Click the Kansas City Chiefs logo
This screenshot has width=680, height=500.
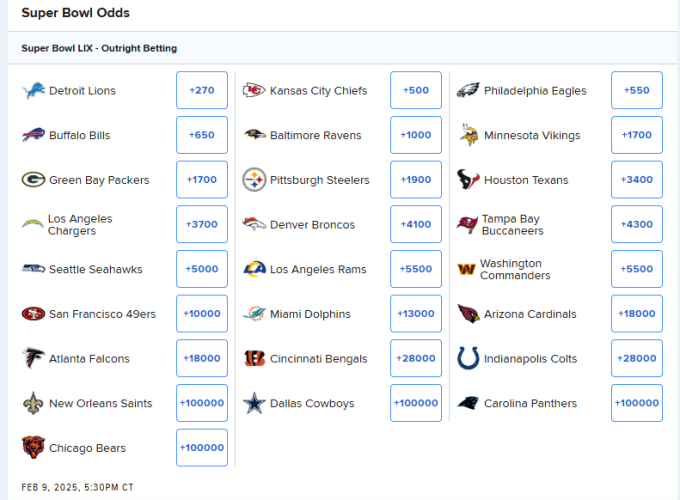pos(254,90)
